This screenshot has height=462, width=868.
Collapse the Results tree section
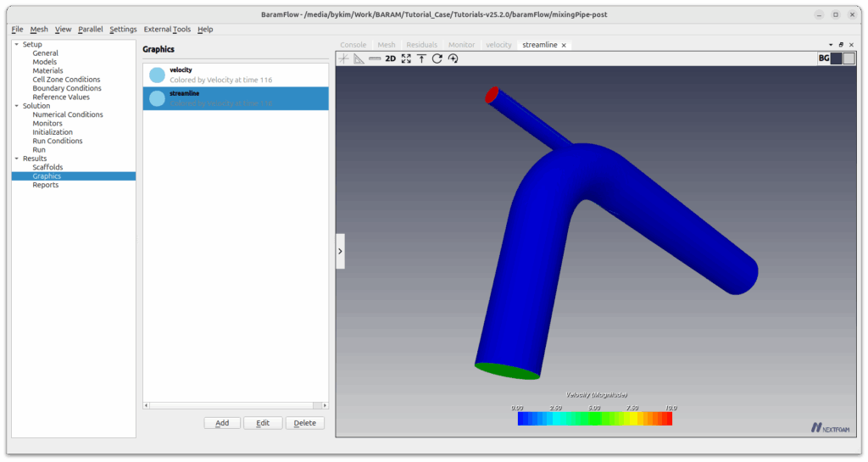pos(17,159)
